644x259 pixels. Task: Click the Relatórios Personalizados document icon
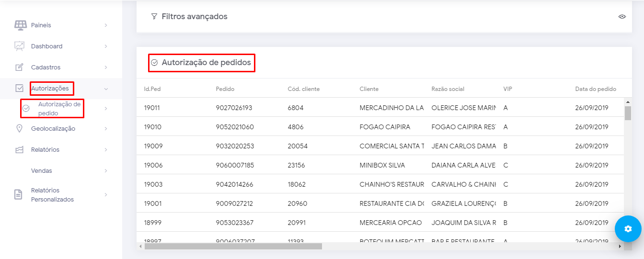click(x=18, y=194)
